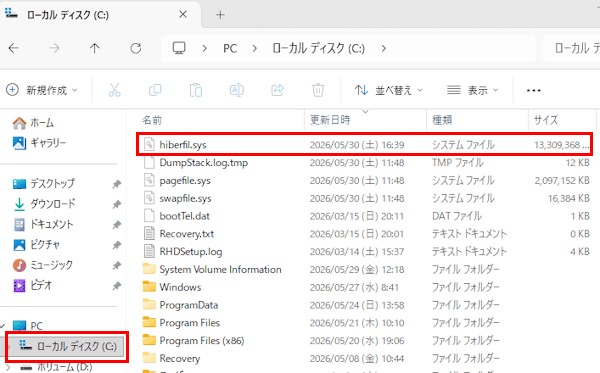Viewport: 600px width, 373px height.
Task: Open the three-dot more options menu
Action: point(533,91)
